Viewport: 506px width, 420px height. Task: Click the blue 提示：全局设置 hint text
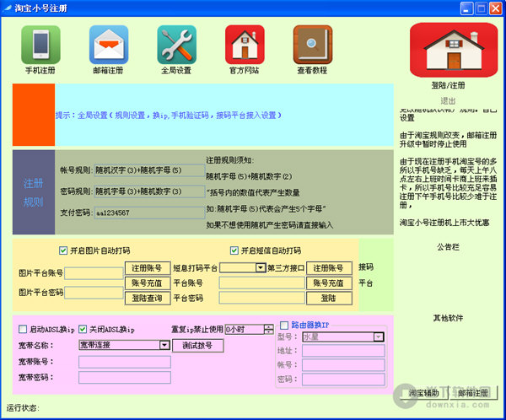tap(168, 116)
